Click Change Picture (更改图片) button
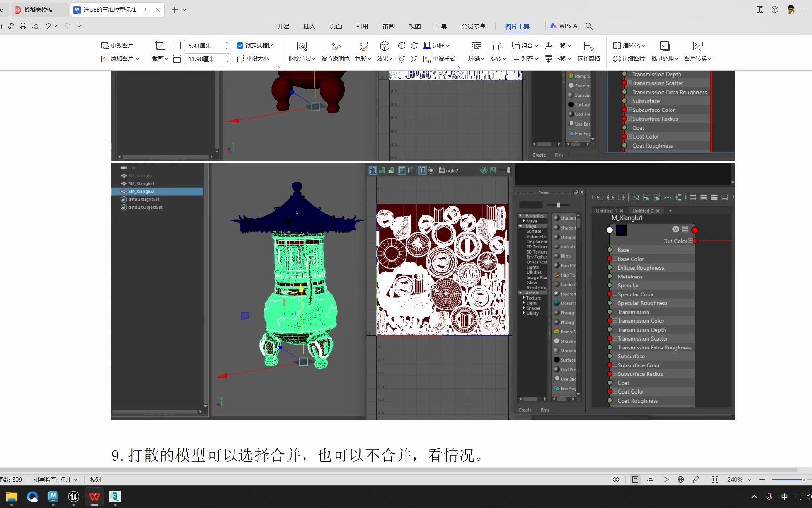This screenshot has height=508, width=812. [117, 46]
